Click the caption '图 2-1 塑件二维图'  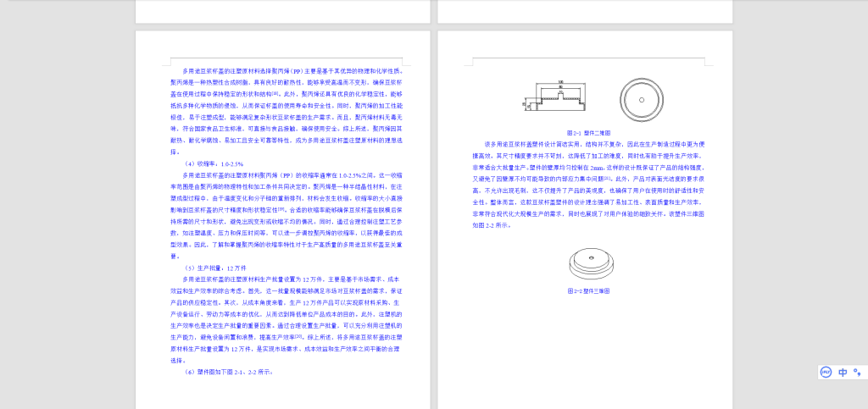(589, 133)
